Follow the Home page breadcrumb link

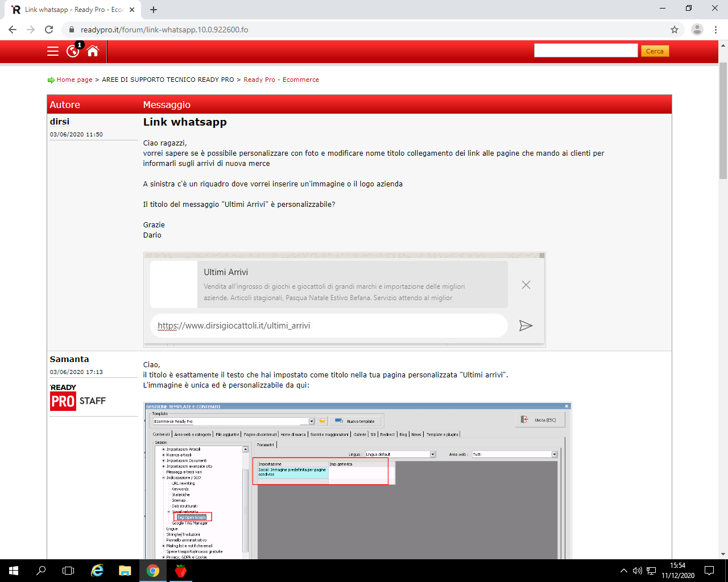click(x=75, y=80)
